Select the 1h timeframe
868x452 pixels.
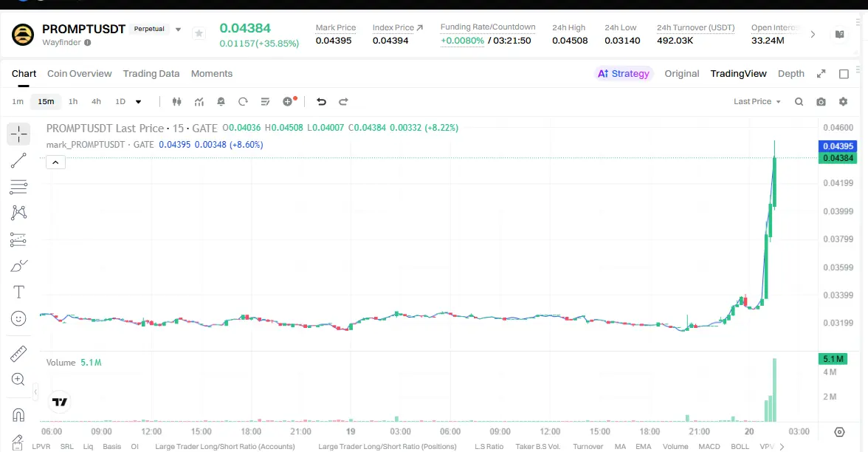click(x=73, y=101)
